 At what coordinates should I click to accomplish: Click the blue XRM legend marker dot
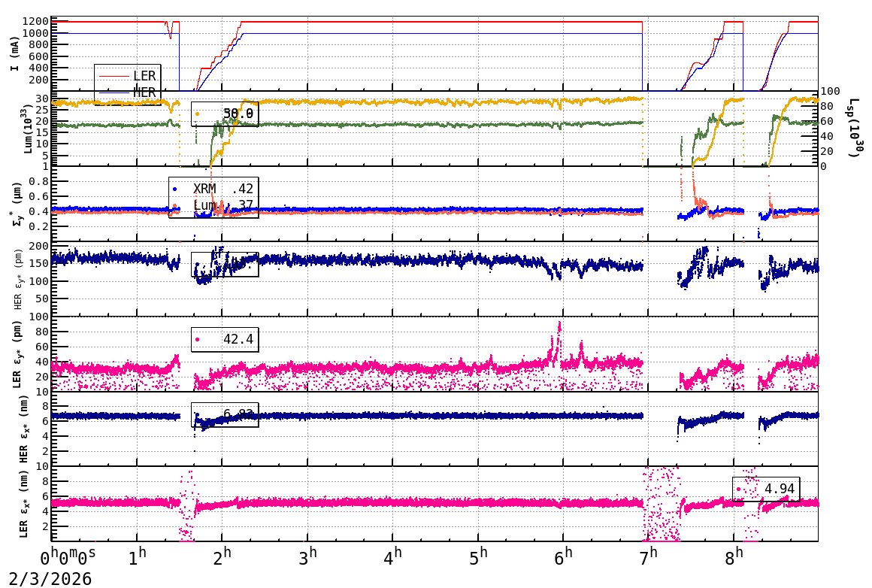[x=175, y=189]
